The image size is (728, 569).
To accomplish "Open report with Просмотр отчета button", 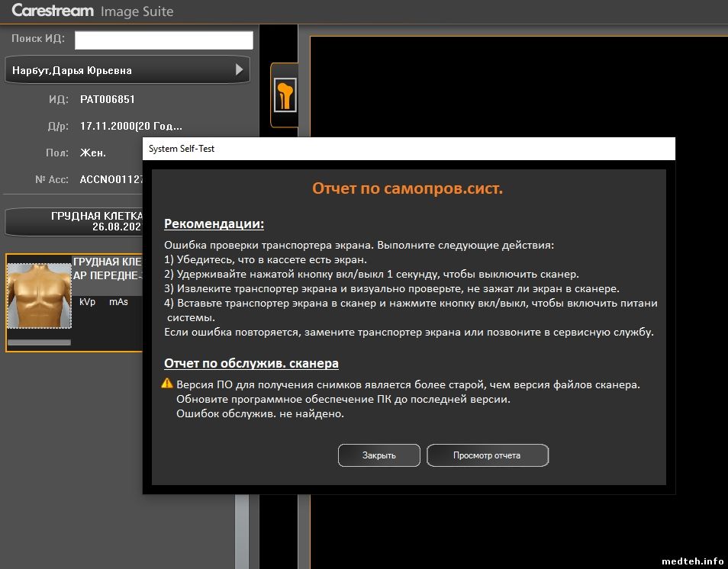I will coord(487,455).
